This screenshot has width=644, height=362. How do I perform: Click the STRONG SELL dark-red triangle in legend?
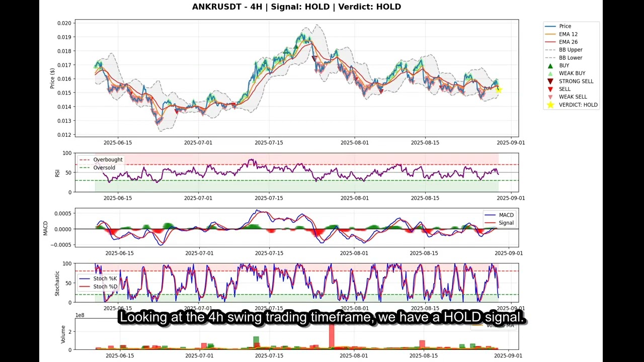(550, 81)
